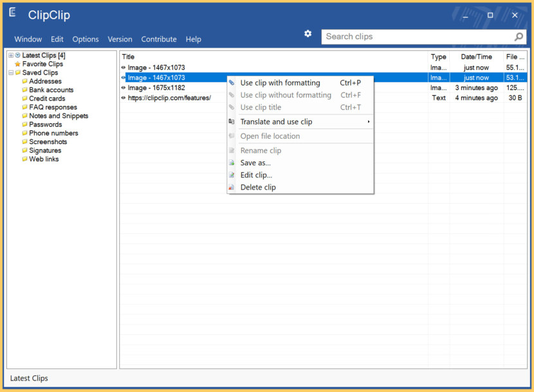
Task: Click the Favorite Clips star icon
Action: 18,64
